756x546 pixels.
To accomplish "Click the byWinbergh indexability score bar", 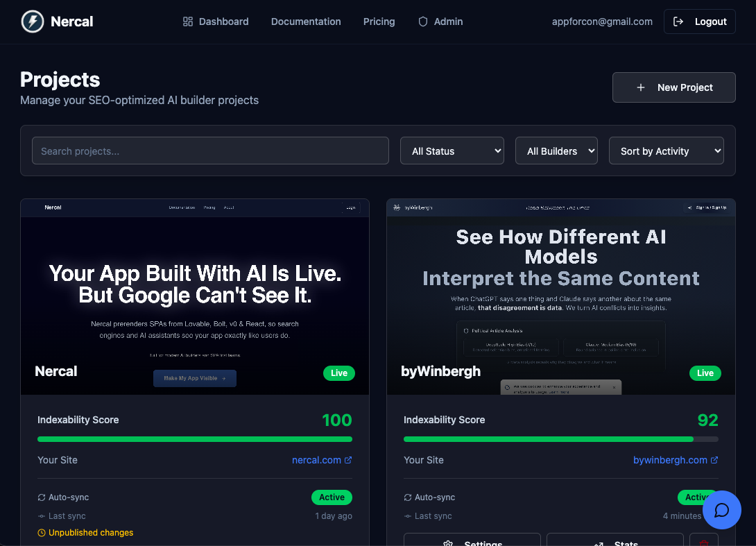I will pyautogui.click(x=560, y=439).
